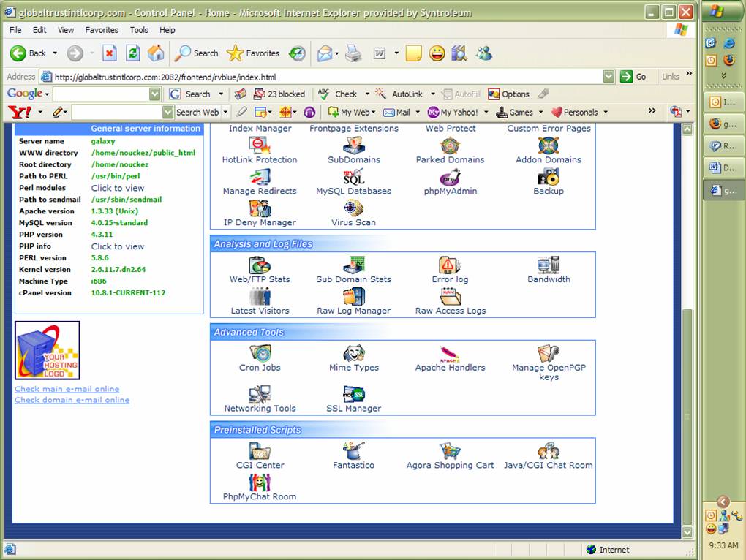746x560 pixels.
Task: Open the Error log icon
Action: click(450, 266)
